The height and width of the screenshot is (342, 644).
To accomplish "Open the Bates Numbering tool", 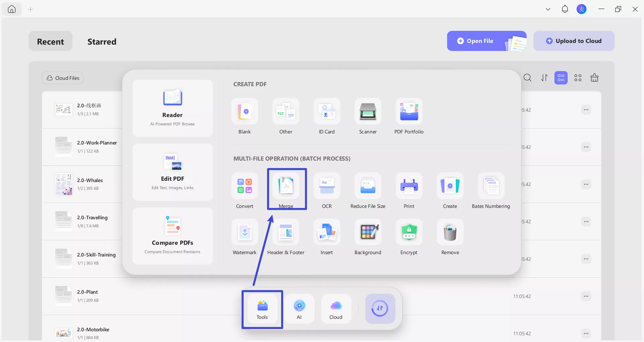I will [491, 189].
